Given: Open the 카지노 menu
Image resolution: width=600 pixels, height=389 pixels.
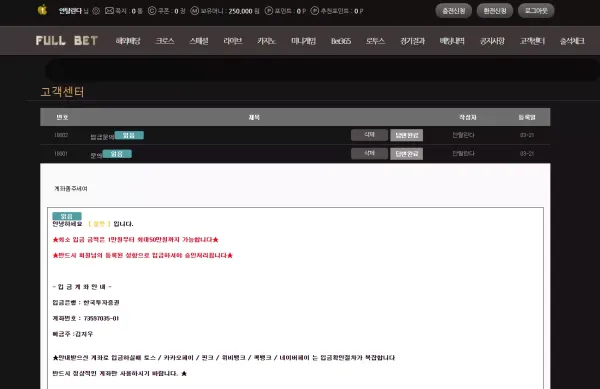Looking at the screenshot, I should [267, 41].
